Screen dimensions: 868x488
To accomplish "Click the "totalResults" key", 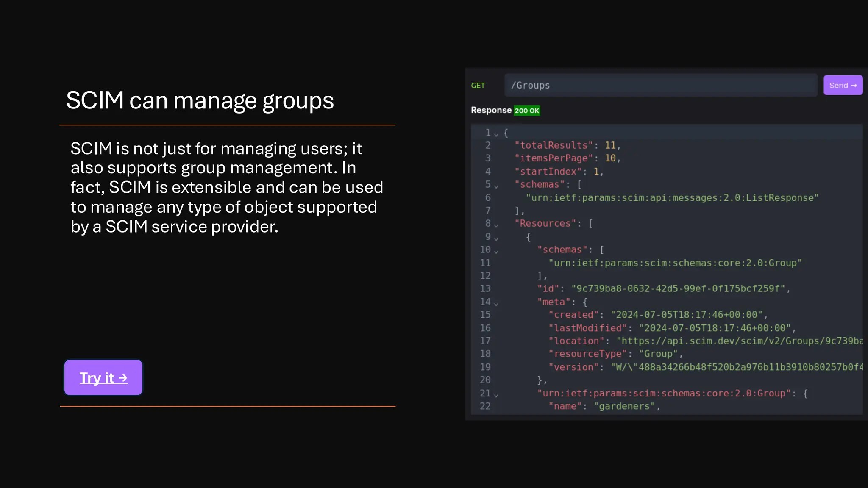I will pyautogui.click(x=554, y=145).
